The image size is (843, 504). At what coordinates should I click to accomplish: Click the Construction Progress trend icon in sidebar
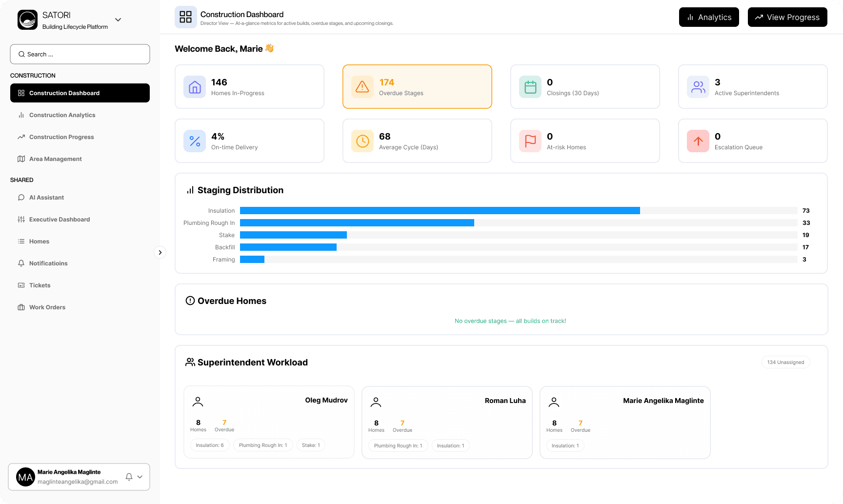pyautogui.click(x=21, y=137)
